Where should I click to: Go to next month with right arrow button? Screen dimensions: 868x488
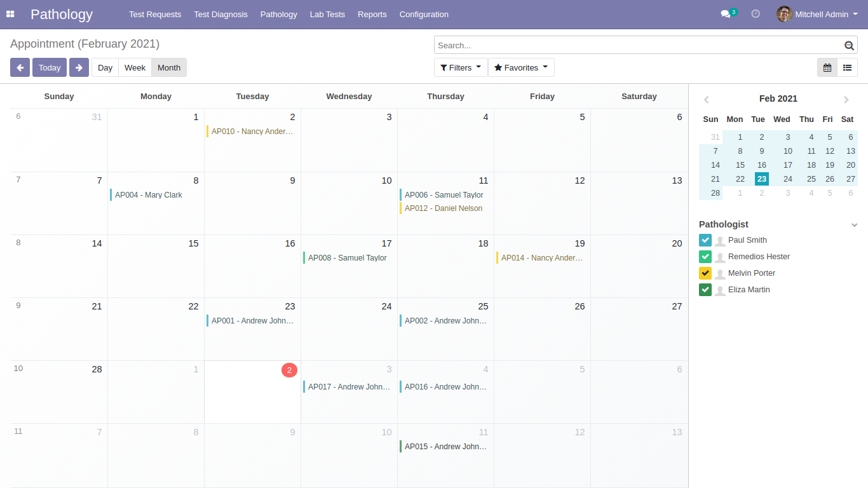tap(79, 67)
